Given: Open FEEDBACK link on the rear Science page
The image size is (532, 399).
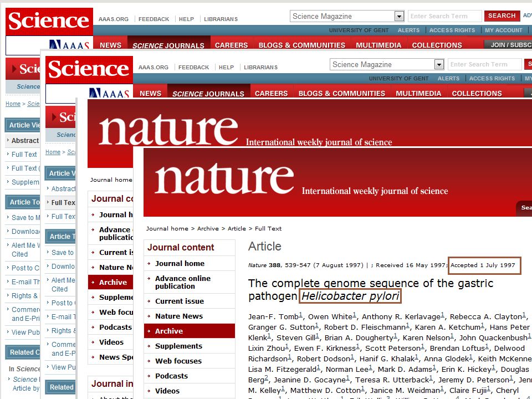Looking at the screenshot, I should (x=154, y=19).
